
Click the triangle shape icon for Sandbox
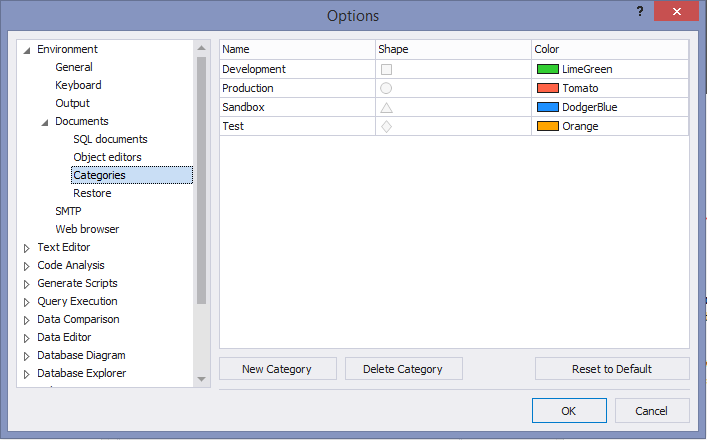click(386, 107)
